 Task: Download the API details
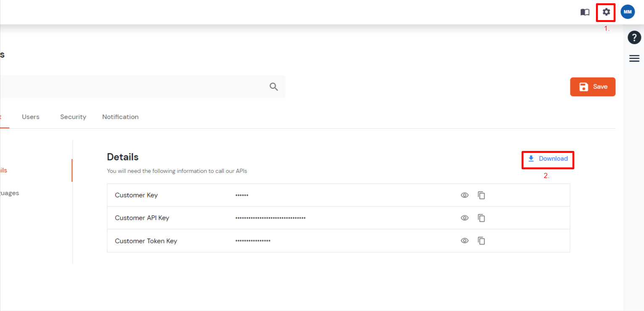[x=548, y=159]
